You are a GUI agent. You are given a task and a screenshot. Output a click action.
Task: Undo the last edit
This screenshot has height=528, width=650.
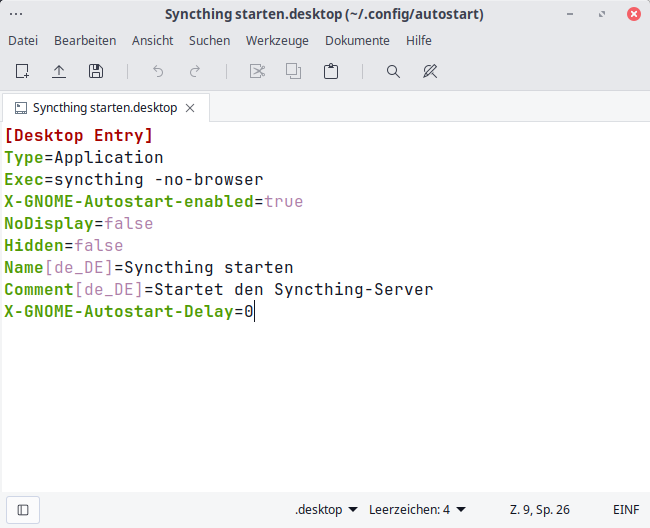coord(158,71)
